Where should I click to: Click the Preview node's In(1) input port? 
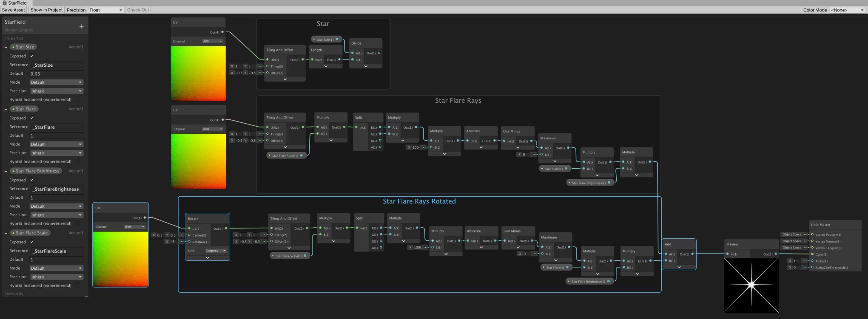(x=728, y=254)
